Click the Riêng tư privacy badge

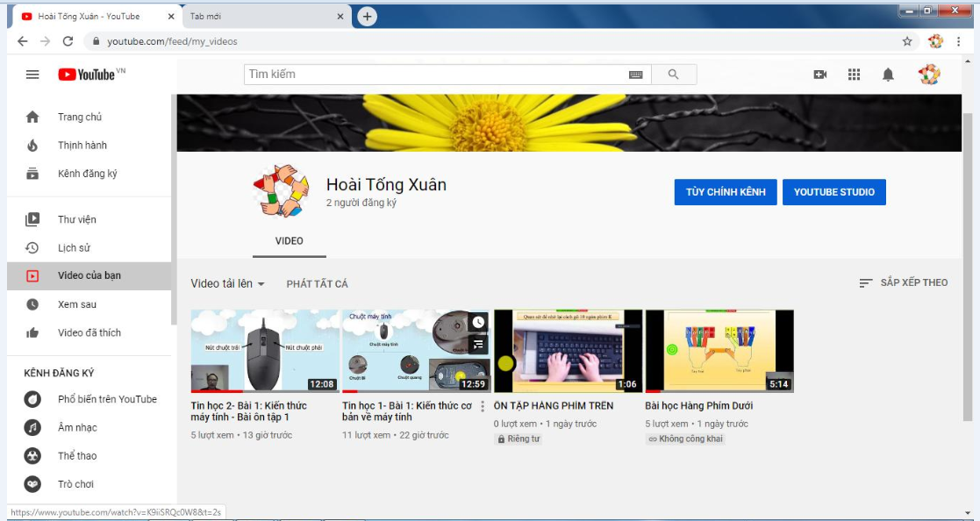519,439
